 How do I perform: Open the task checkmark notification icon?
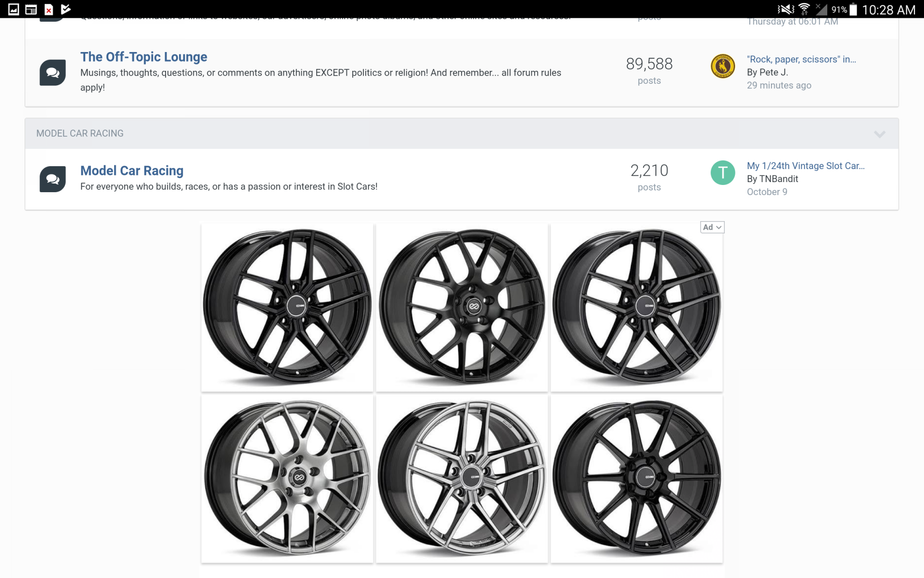point(66,9)
